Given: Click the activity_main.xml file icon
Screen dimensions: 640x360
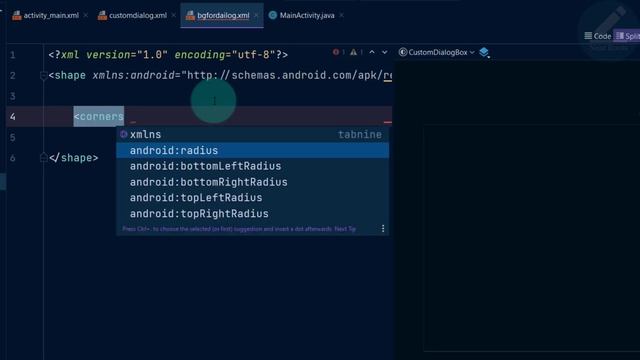Looking at the screenshot, I should [17, 16].
